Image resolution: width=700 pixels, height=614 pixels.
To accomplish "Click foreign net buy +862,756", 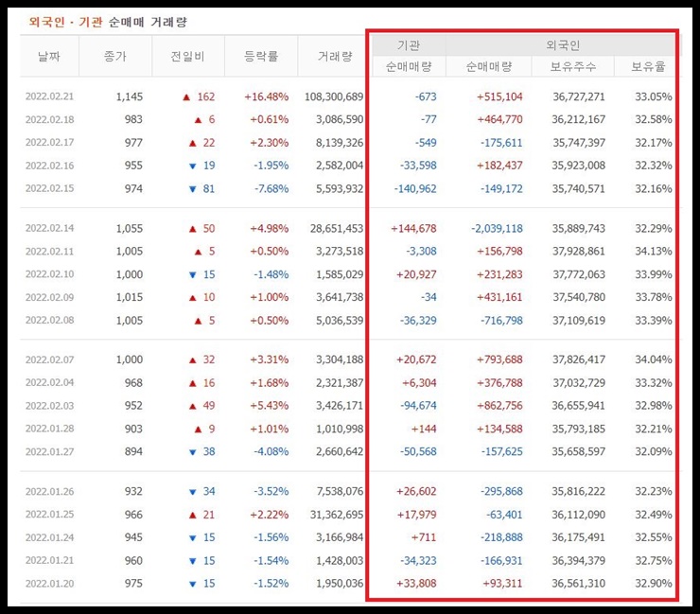I will point(499,406).
